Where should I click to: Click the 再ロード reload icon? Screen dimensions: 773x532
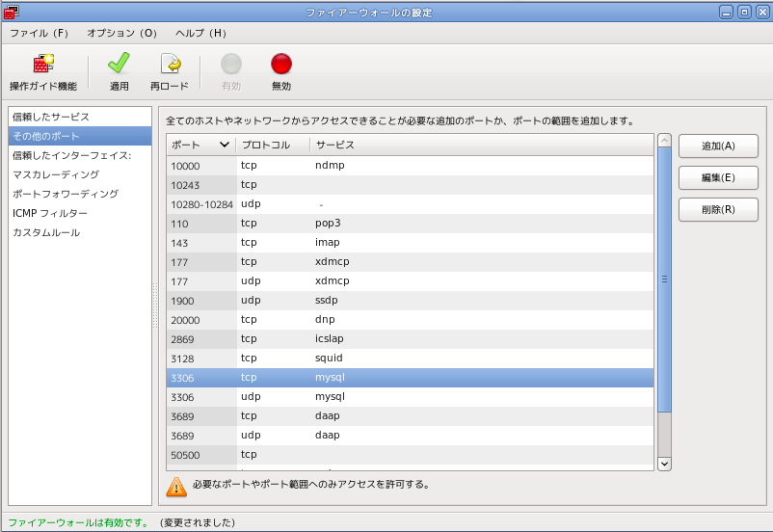170,65
